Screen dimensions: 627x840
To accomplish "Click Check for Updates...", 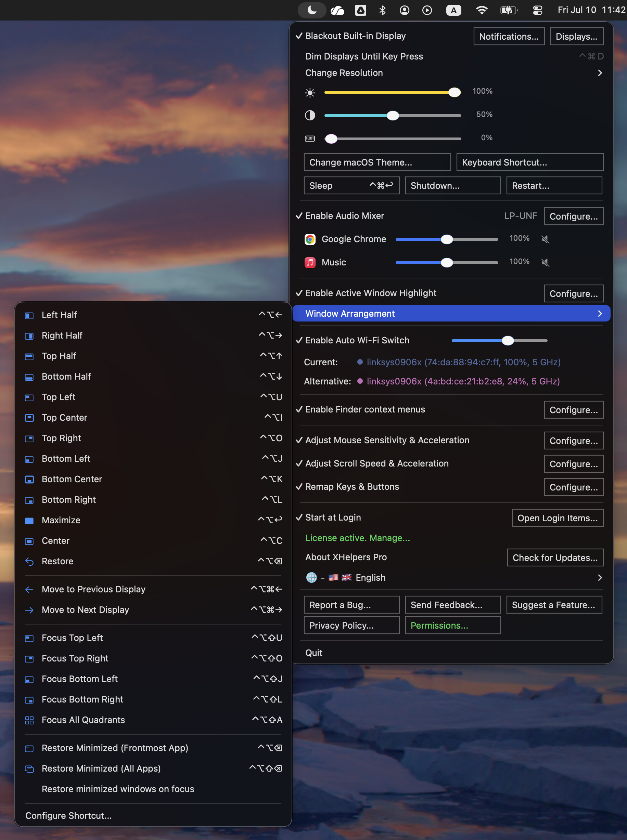I will click(x=555, y=557).
